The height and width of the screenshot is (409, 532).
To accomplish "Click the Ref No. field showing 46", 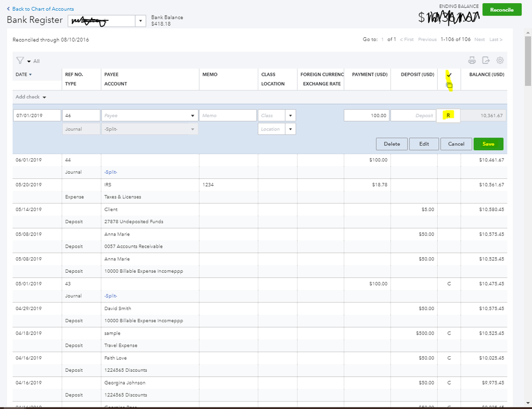I will coord(81,116).
